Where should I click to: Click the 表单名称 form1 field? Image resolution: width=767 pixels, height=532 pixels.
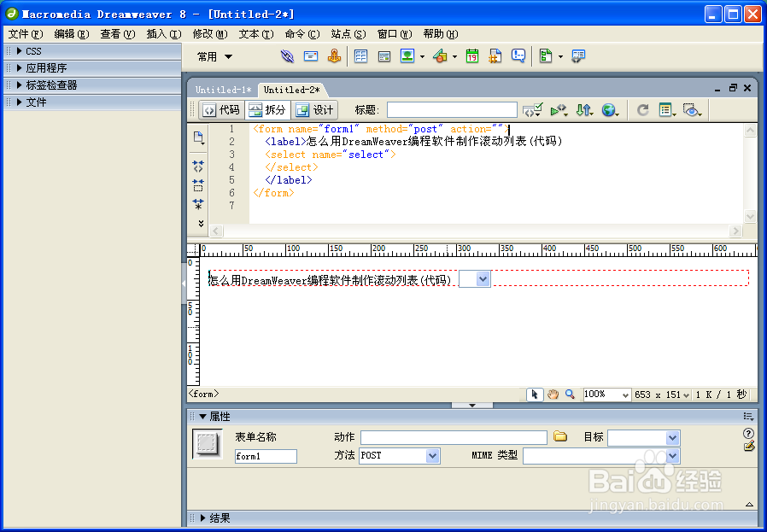(x=266, y=456)
